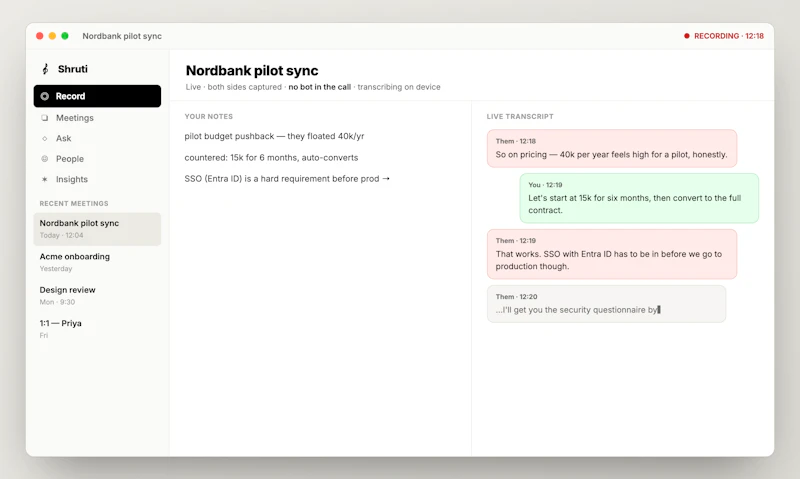Image resolution: width=800 pixels, height=479 pixels.
Task: Select the Them 12:20 security questionnaire bubble
Action: coord(606,304)
